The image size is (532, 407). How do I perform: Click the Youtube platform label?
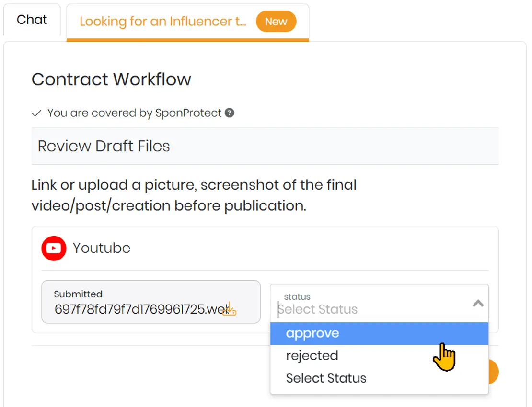coord(102,248)
